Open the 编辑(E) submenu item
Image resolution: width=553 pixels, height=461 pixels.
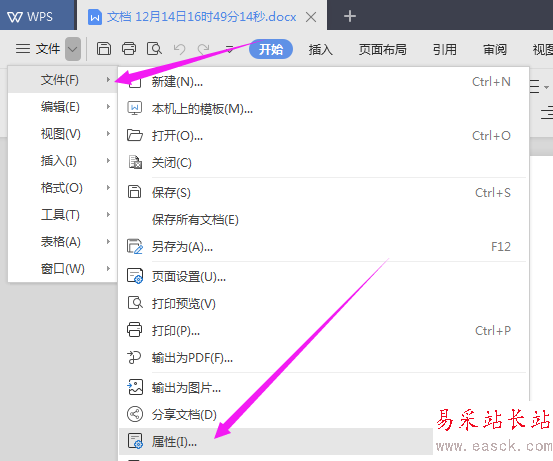click(62, 107)
